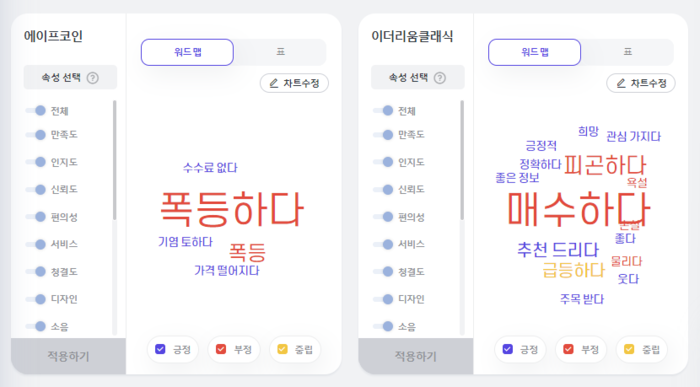This screenshot has height=387, width=700.
Task: Toggle the 신뢰도 switch in 에이프코인 panel
Action: [36, 190]
